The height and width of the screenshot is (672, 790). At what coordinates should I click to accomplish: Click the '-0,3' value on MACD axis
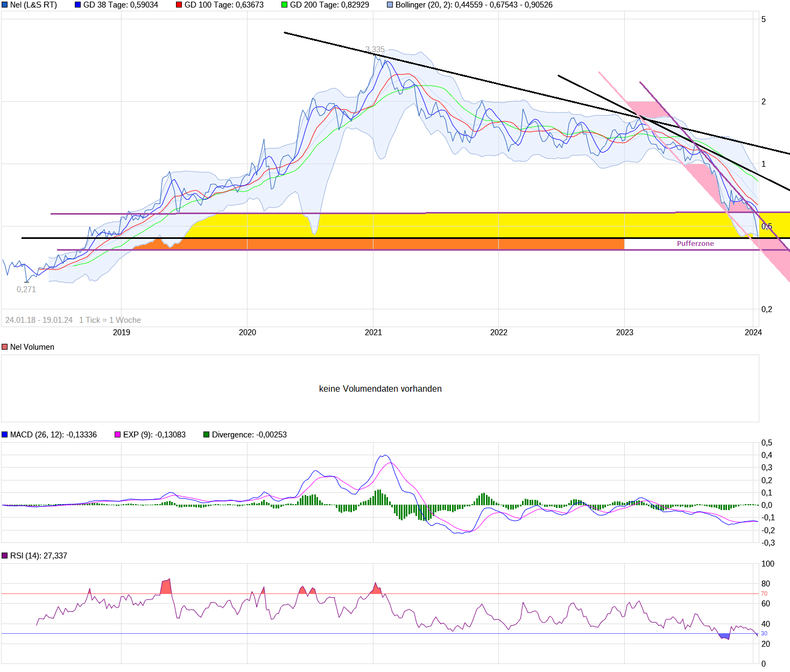768,543
